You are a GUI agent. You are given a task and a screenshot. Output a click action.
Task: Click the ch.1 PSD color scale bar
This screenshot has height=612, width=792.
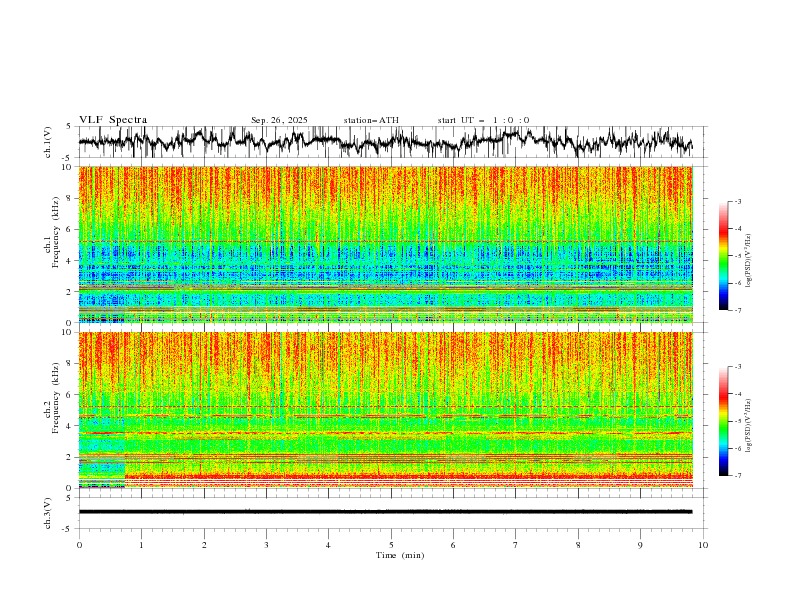[x=723, y=256]
